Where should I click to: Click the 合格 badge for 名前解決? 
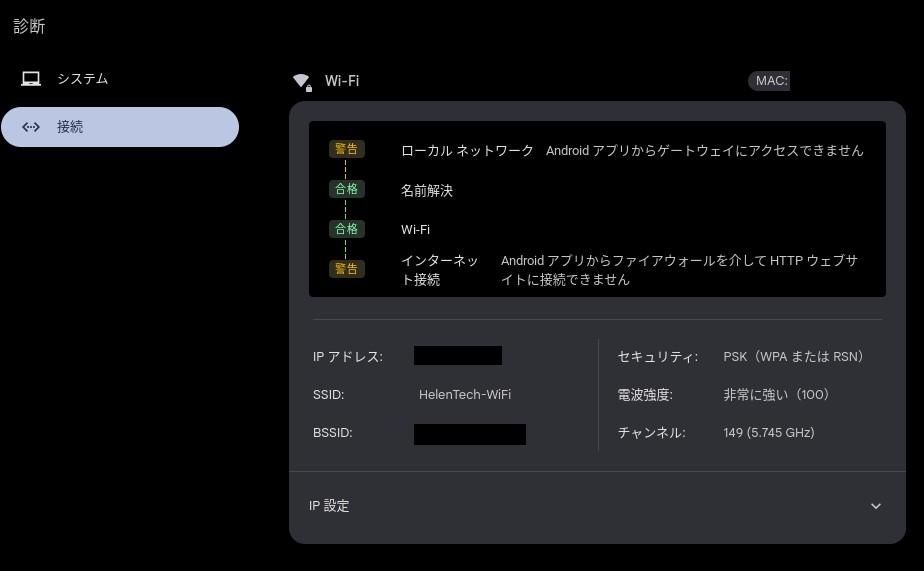point(346,189)
